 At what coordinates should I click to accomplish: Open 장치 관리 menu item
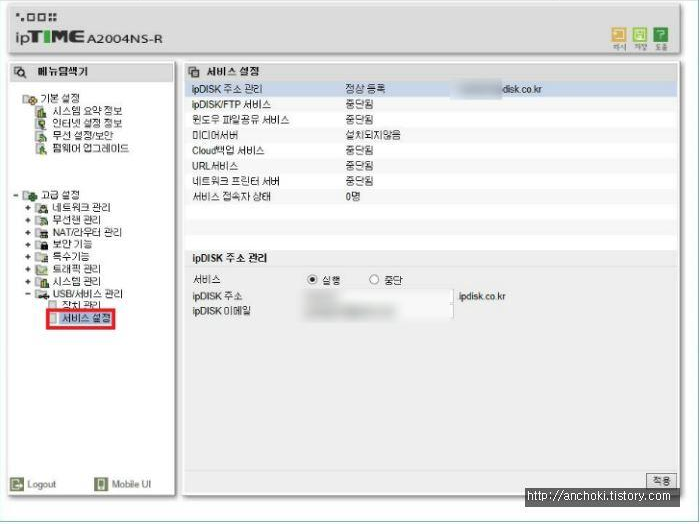coord(81,305)
